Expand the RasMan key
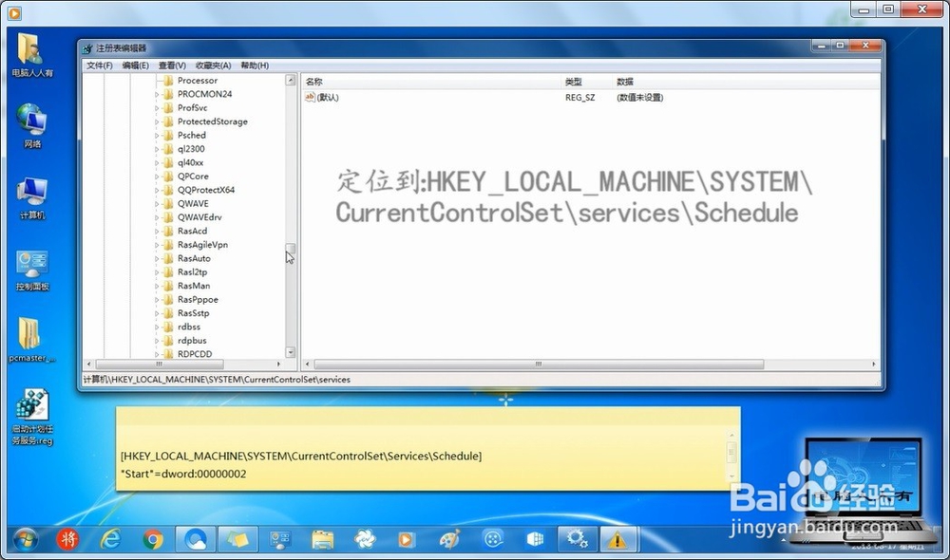This screenshot has height=560, width=950. tap(157, 286)
